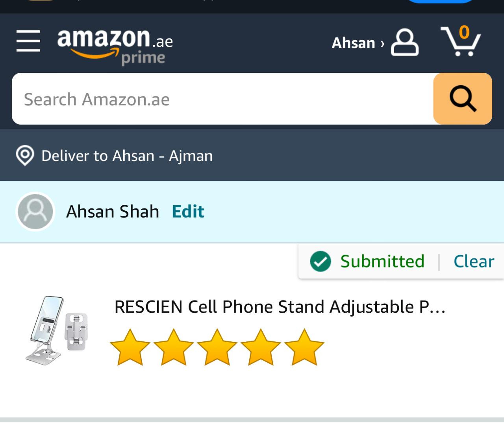Open the shopping cart icon

click(461, 41)
